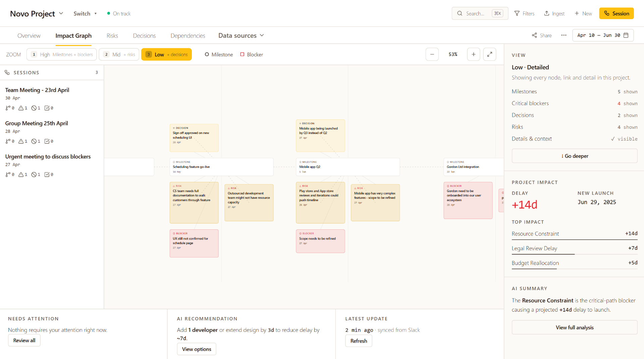Open the Dependencies tab
The image size is (644, 359).
187,36
